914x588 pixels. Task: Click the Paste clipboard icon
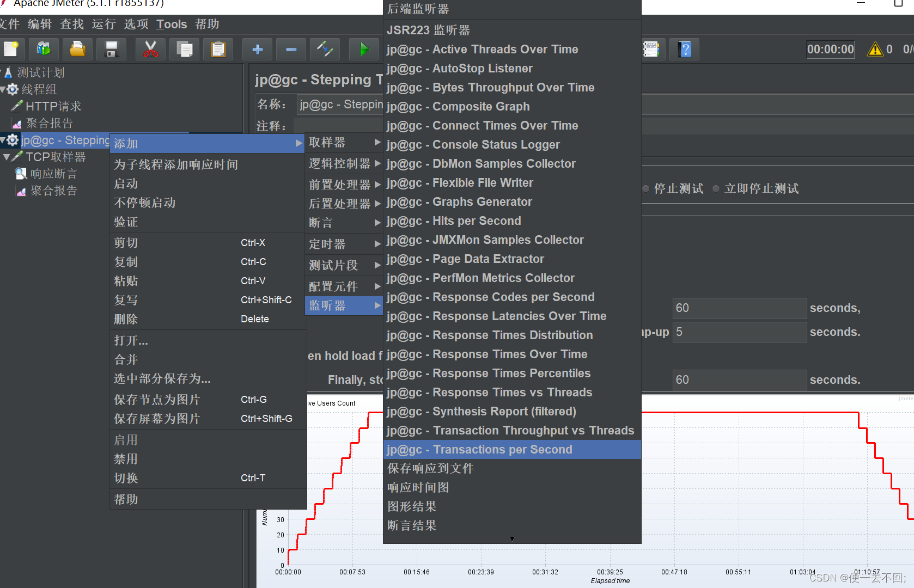218,49
